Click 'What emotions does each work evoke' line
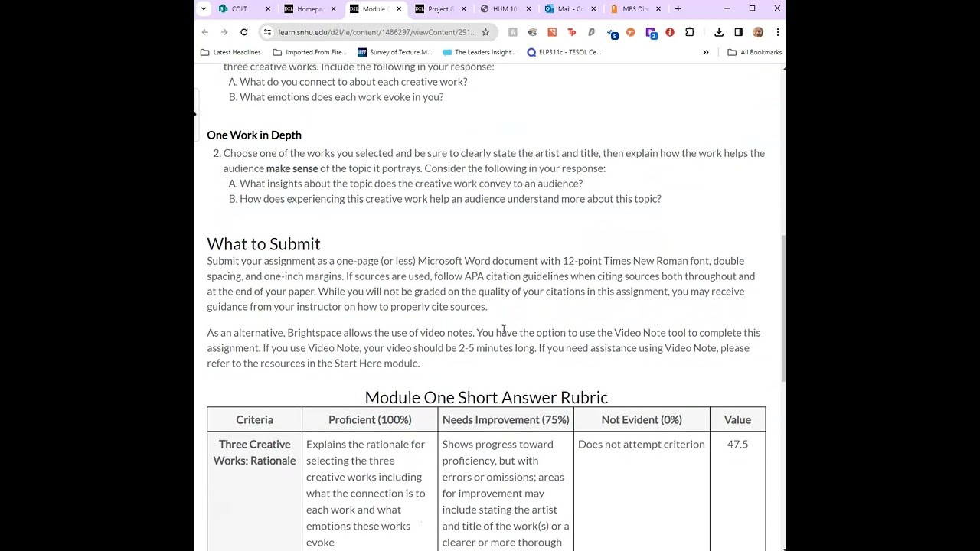The height and width of the screenshot is (551, 980). pyautogui.click(x=336, y=97)
